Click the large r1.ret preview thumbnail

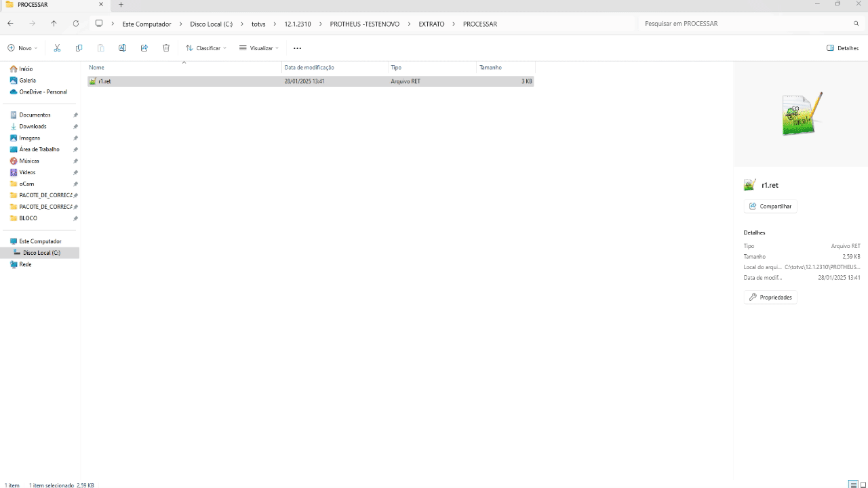(x=801, y=114)
